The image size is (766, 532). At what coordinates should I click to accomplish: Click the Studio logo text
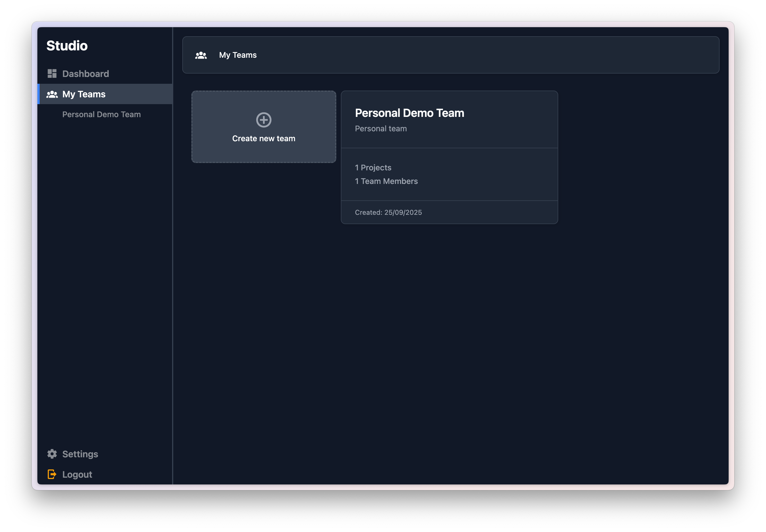(x=67, y=45)
